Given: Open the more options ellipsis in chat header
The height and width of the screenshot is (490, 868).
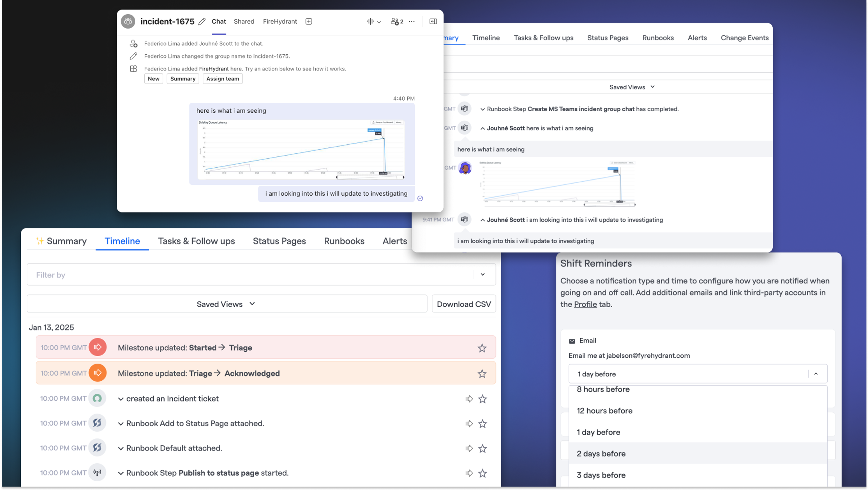Looking at the screenshot, I should (x=412, y=21).
